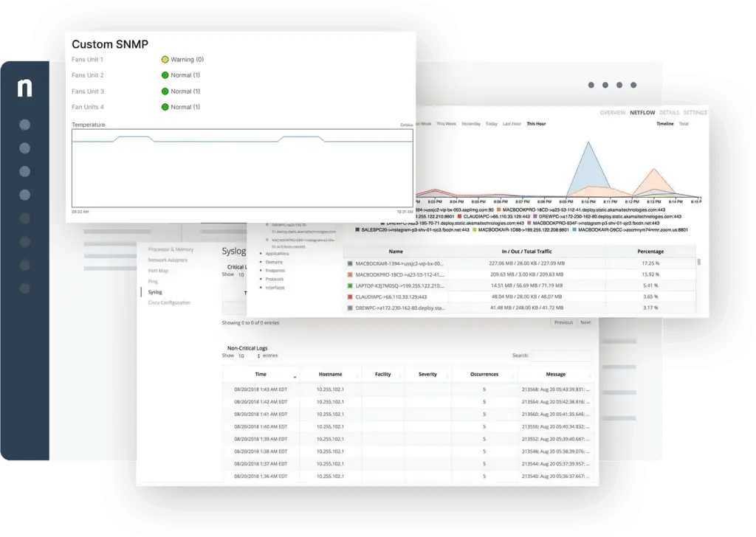Screen dimensions: 756x537
Task: Open the SETTINGS tab
Action: coord(695,113)
